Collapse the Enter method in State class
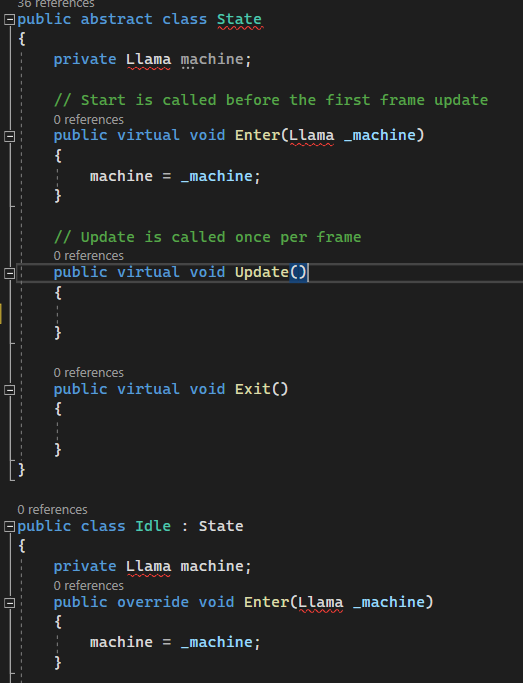 [10, 136]
